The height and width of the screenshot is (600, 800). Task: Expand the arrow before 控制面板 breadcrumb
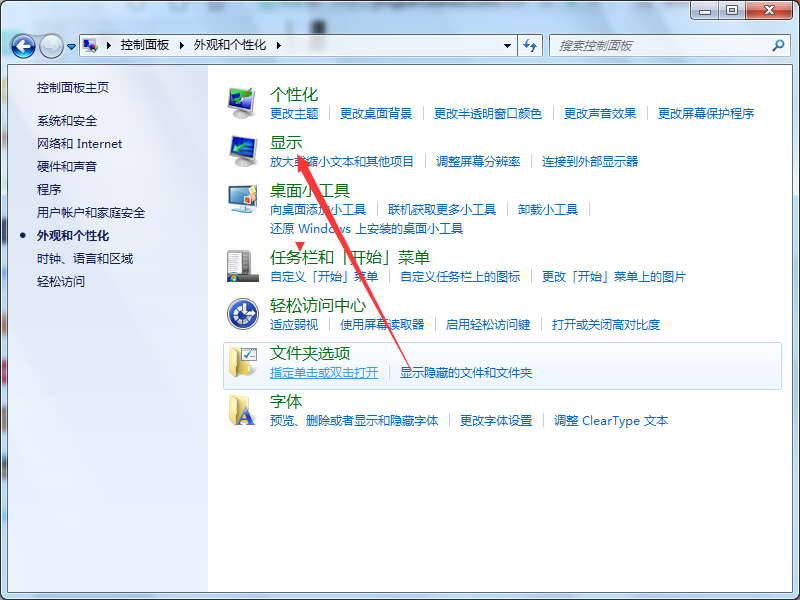pyautogui.click(x=109, y=45)
